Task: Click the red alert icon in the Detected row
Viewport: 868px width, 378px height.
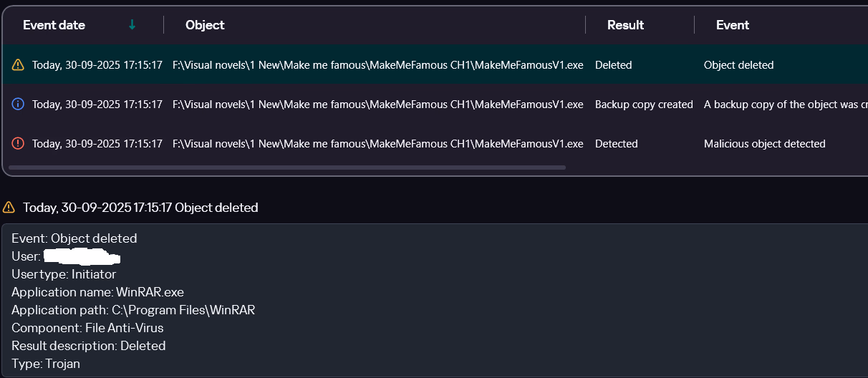Action: [x=19, y=144]
